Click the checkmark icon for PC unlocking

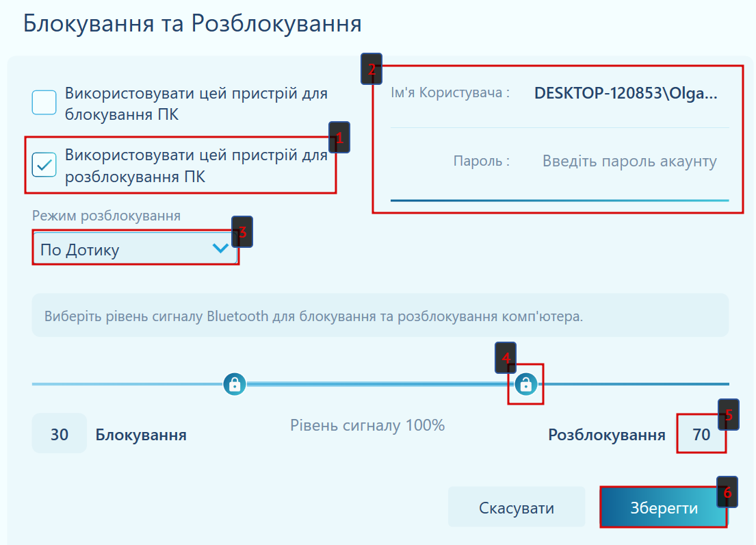point(44,165)
